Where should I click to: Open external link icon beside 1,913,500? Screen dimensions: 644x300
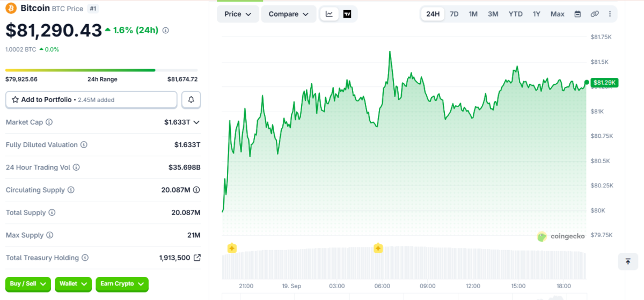point(197,258)
